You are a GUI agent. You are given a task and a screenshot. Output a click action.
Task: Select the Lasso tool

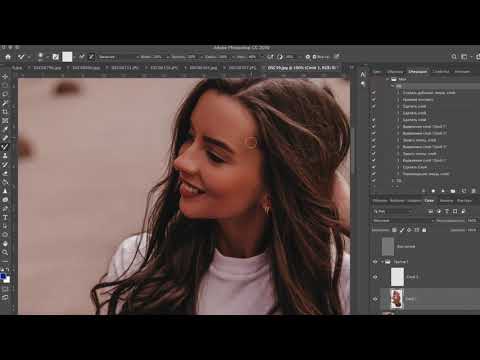pos(5,94)
